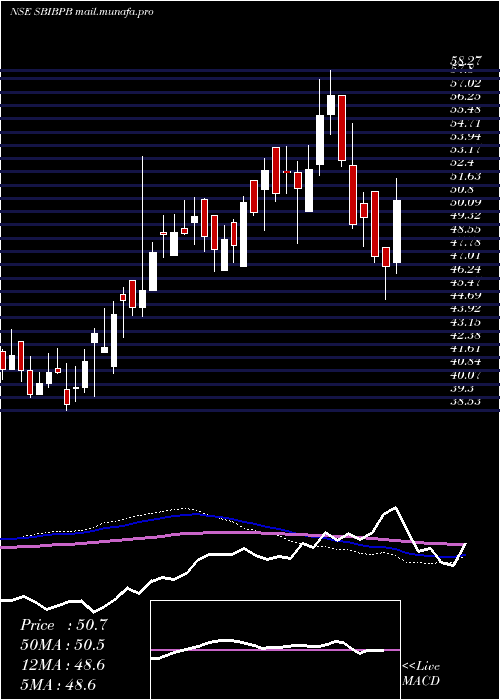500x700 pixels.
Task: Click the 53.17 price axis label
Action: coord(464,149)
